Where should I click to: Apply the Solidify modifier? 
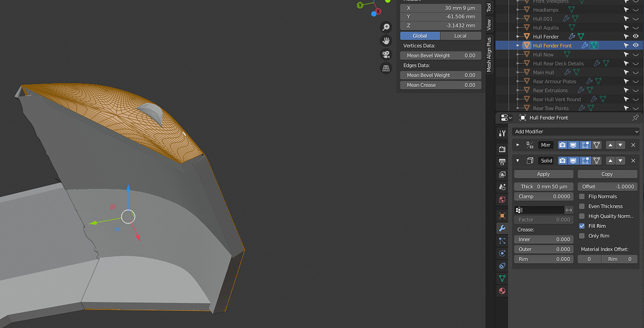click(x=543, y=174)
